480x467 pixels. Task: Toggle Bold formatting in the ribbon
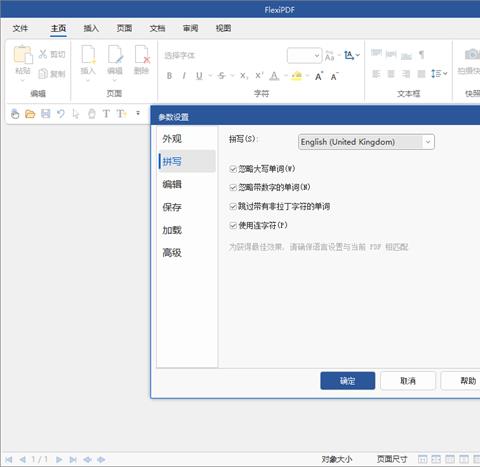pos(169,76)
